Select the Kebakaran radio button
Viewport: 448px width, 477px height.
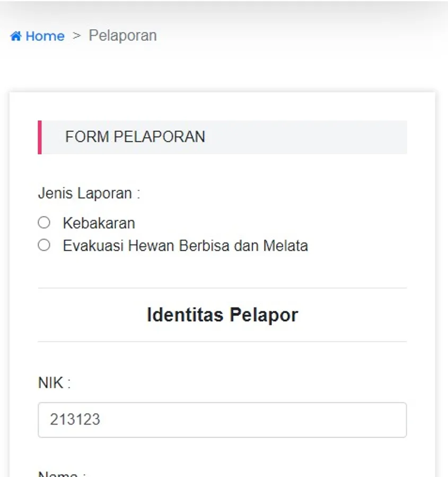[x=44, y=223]
